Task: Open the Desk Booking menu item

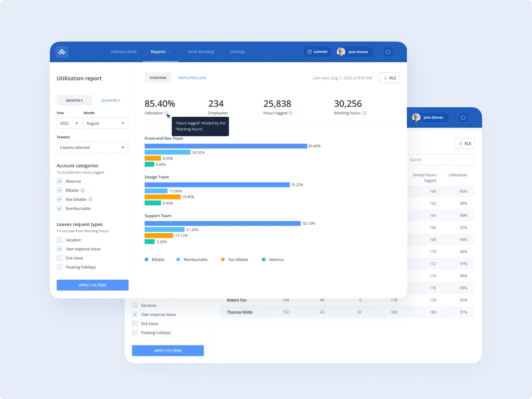Action: pyautogui.click(x=201, y=52)
